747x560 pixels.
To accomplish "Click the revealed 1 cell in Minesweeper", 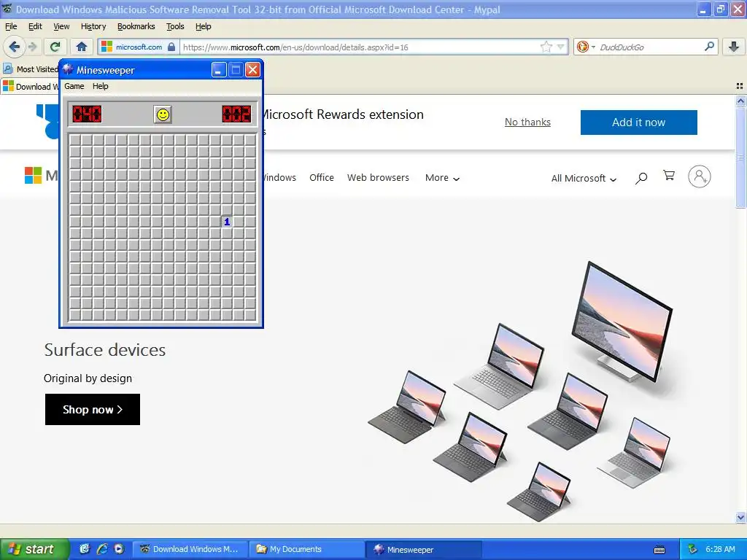I will point(227,222).
